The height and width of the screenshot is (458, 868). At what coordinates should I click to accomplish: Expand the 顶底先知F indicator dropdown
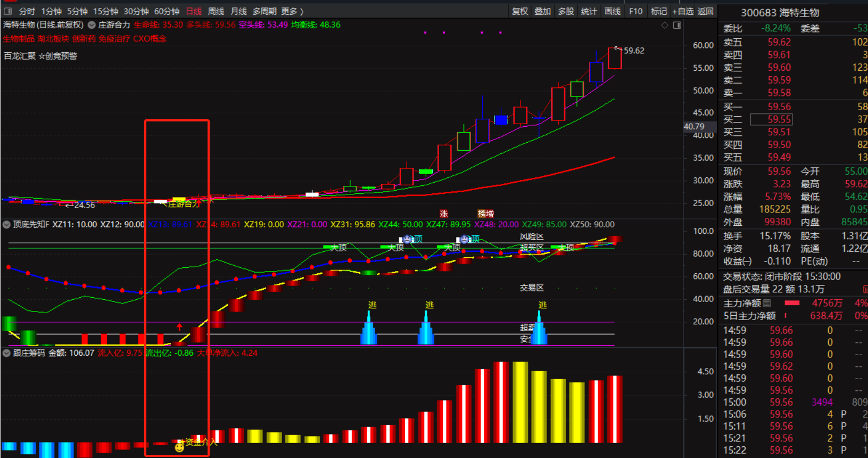pyautogui.click(x=6, y=225)
